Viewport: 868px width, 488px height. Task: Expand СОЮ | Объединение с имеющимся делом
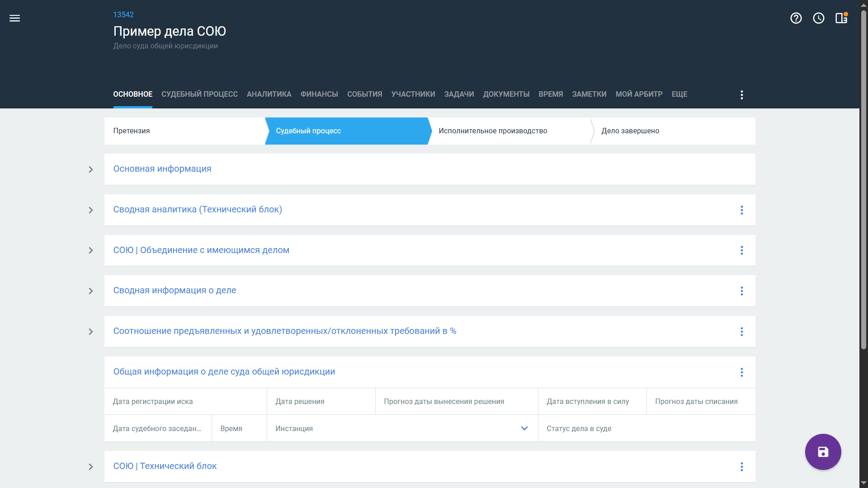coord(90,250)
